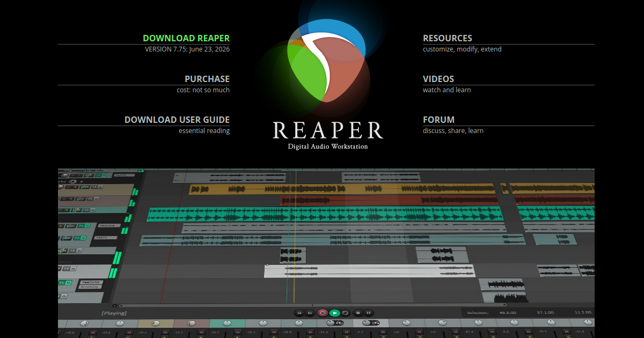Select the white highlighted audio clip
Image resolution: width=644 pixels, height=338 pixels.
pos(370,271)
